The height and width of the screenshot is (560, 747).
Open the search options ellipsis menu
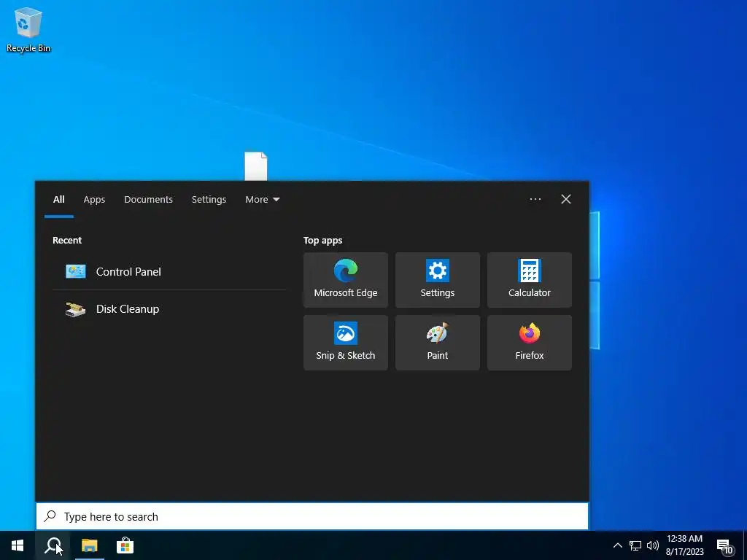click(535, 199)
